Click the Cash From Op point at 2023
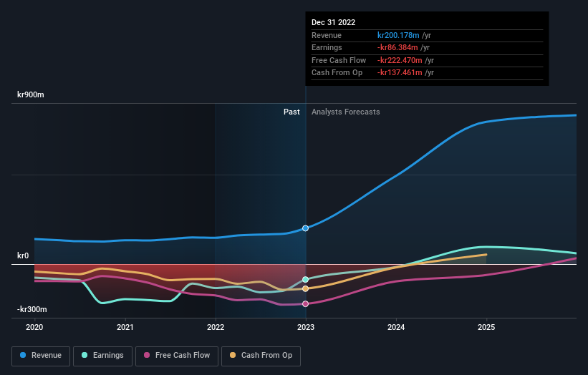Screen dimensions: 588x375 tap(305, 288)
